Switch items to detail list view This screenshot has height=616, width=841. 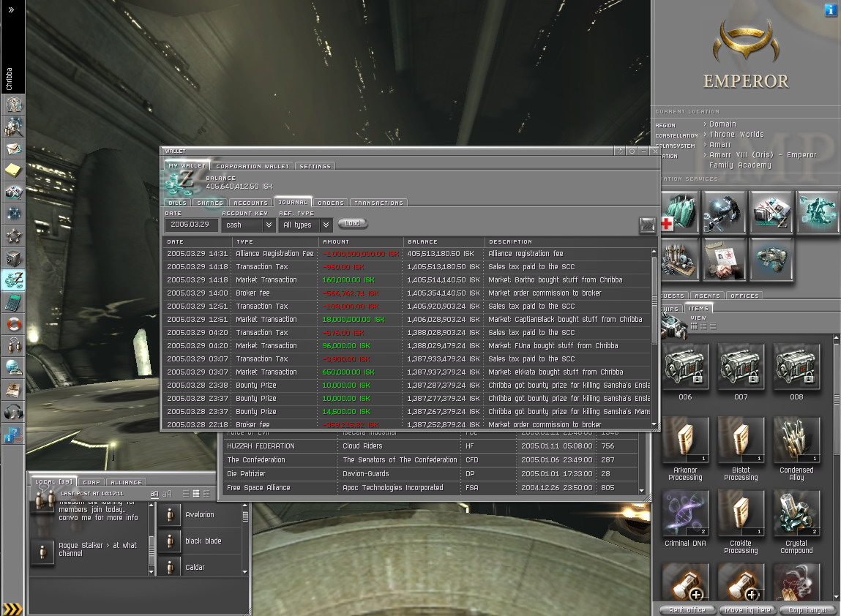703,326
